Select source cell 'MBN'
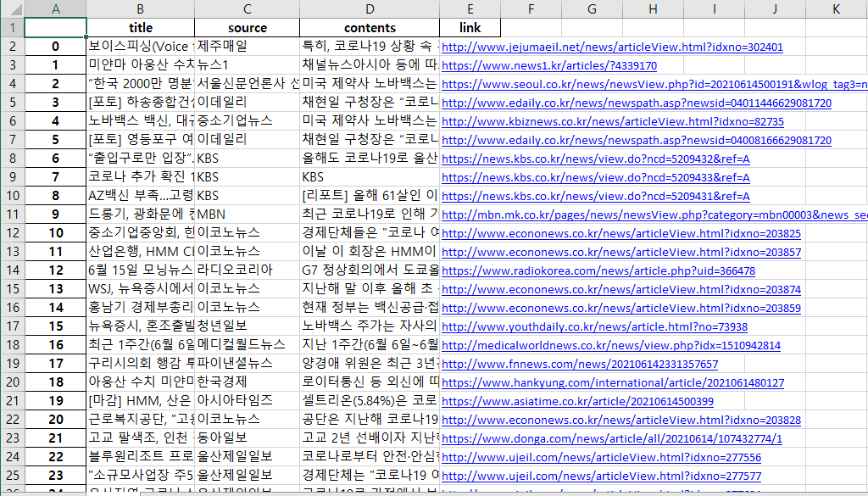This screenshot has height=496, width=868. tap(247, 215)
